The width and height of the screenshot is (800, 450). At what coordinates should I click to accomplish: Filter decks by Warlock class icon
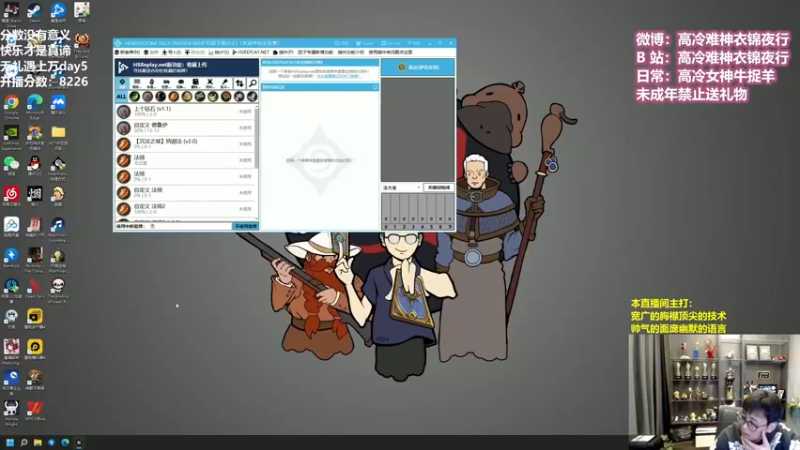tap(239, 96)
